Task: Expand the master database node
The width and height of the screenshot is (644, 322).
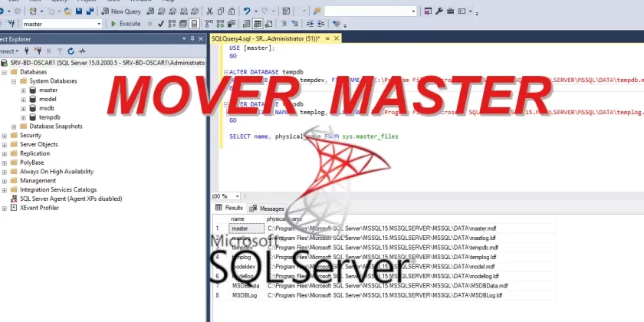Action: tap(23, 90)
